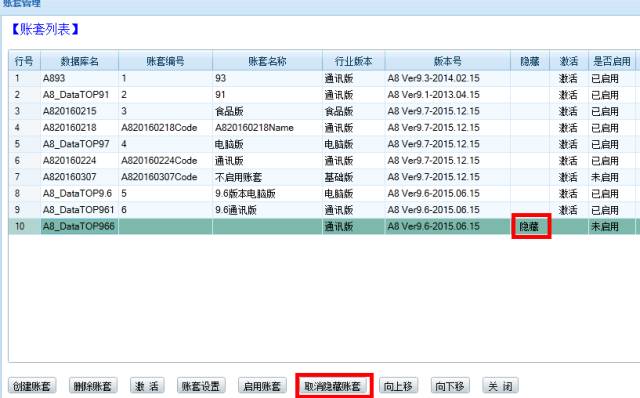
Task: Click the 是否启用 column header
Action: pyautogui.click(x=611, y=61)
